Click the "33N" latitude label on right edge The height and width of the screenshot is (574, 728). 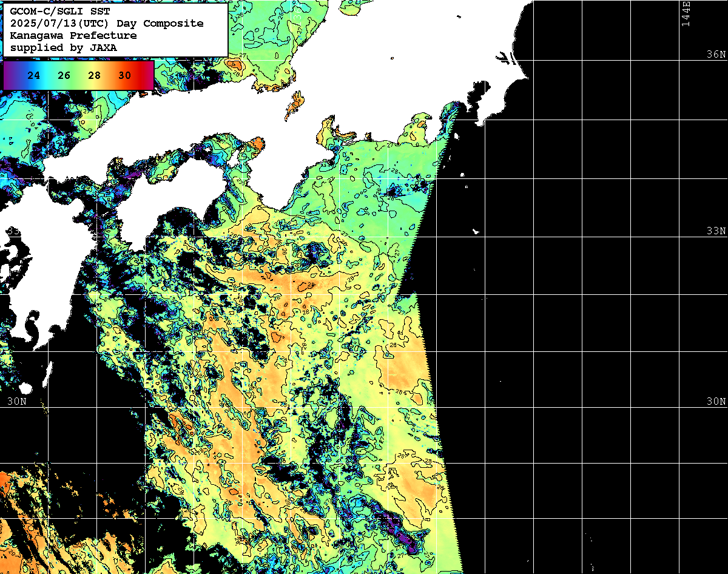(x=716, y=231)
